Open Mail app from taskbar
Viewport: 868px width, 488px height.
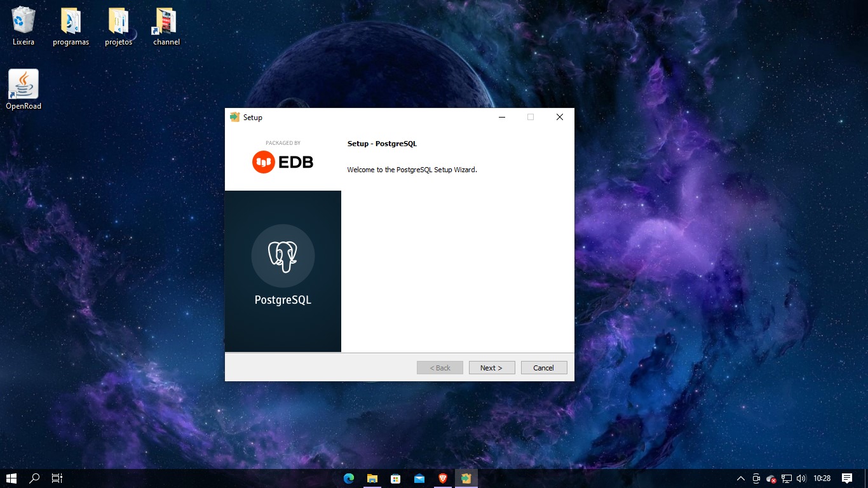(x=419, y=478)
